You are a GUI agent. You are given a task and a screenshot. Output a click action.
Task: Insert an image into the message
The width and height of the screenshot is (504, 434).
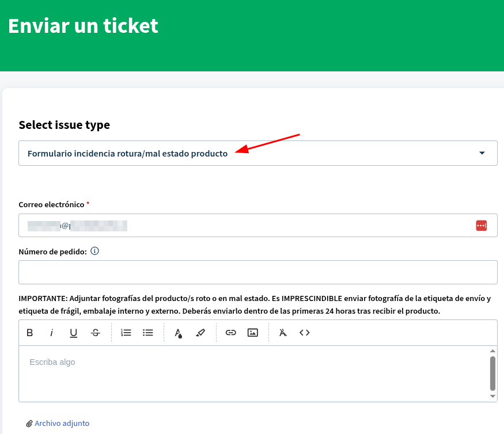pos(253,333)
